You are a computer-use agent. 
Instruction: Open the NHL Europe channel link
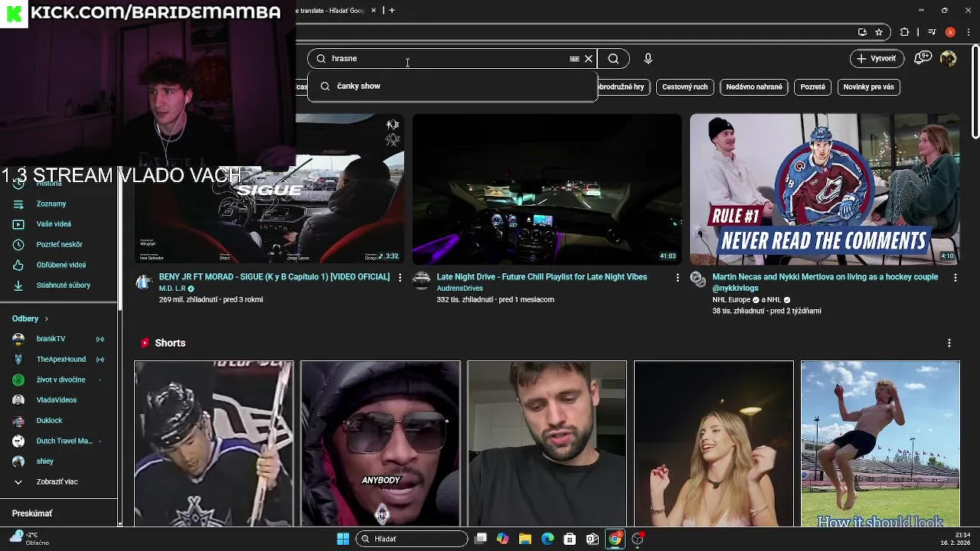731,300
